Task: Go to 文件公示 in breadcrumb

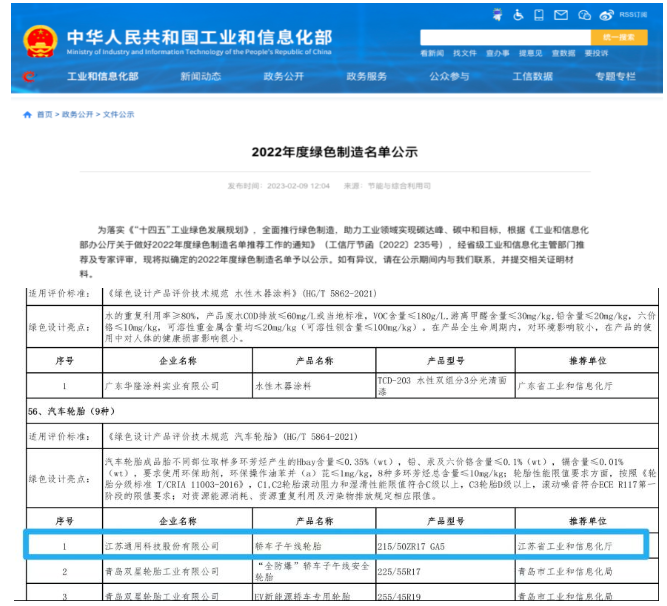Action: 118,114
